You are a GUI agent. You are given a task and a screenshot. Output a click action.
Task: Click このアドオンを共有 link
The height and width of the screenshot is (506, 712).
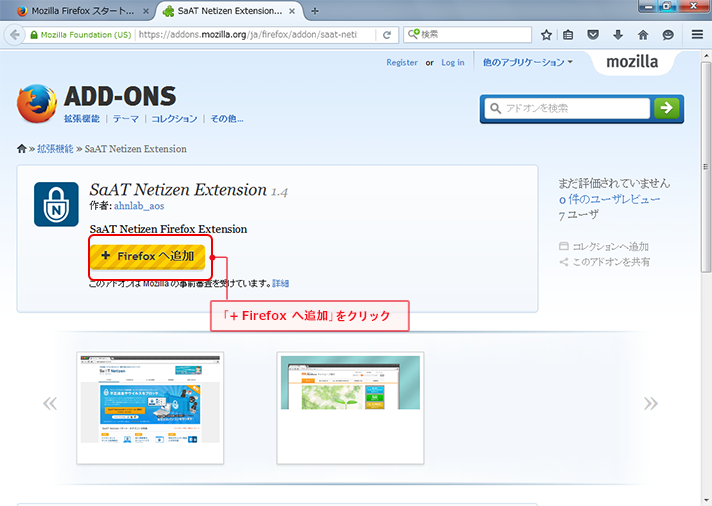coord(611,262)
